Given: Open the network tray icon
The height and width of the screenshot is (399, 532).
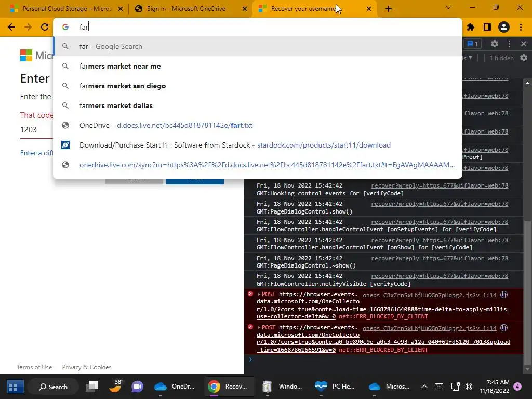Looking at the screenshot, I should tap(455, 387).
